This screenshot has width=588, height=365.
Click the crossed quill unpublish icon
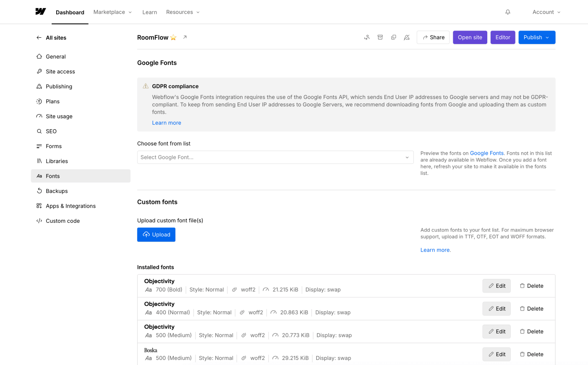pos(406,37)
